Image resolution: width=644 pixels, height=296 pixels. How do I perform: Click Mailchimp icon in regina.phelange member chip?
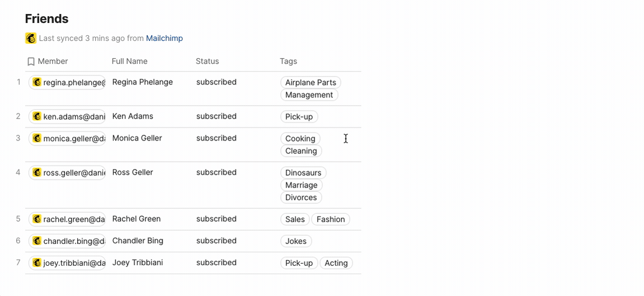(37, 82)
